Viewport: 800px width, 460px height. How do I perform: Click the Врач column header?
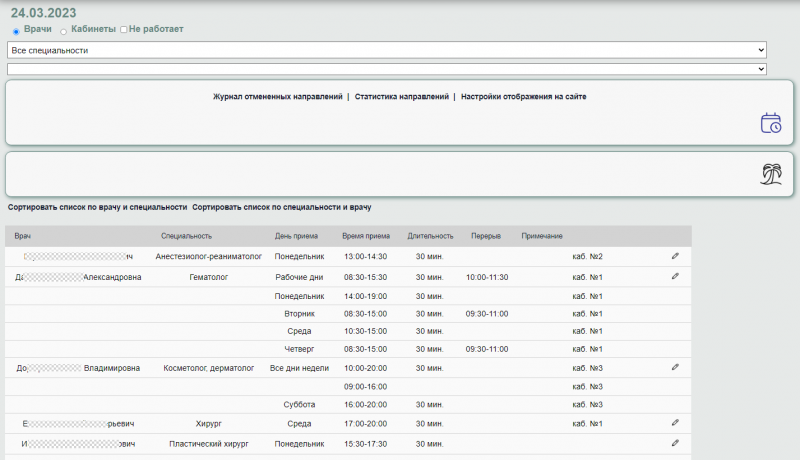tap(23, 236)
